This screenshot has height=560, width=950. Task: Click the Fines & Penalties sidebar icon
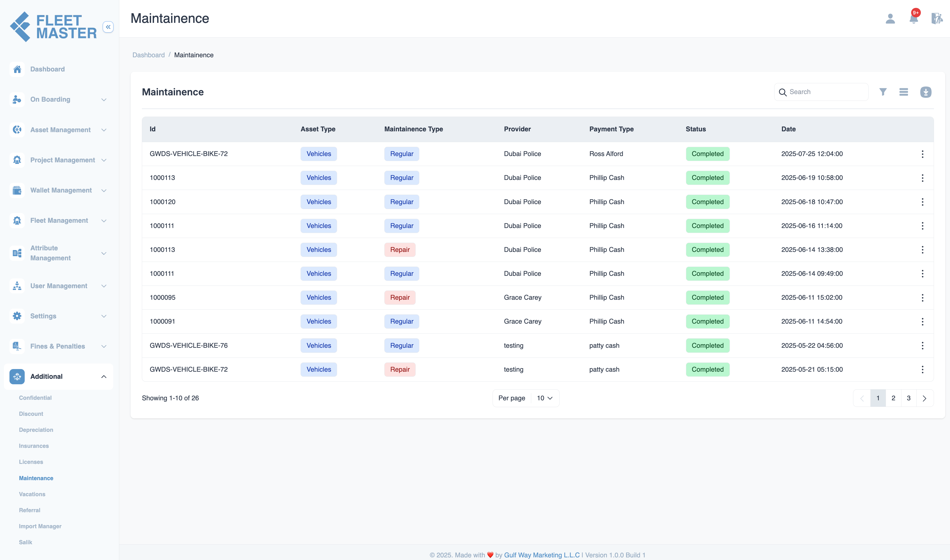tap(17, 346)
